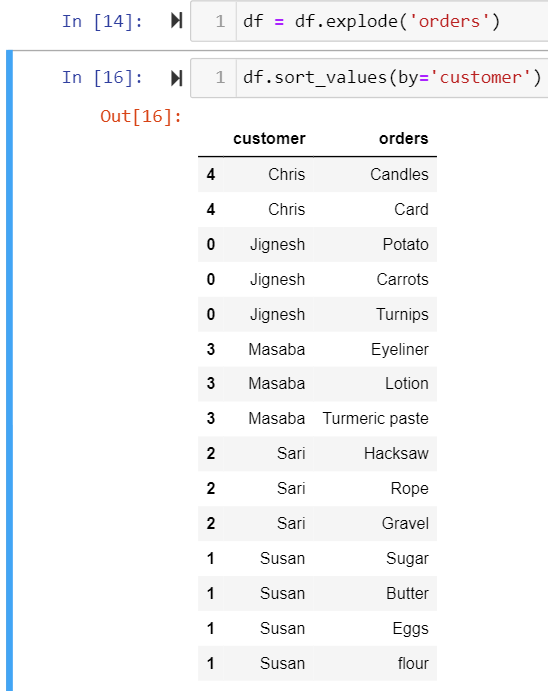Click 'Masaba' in the Eyeliner row
The height and width of the screenshot is (691, 548).
tap(277, 349)
